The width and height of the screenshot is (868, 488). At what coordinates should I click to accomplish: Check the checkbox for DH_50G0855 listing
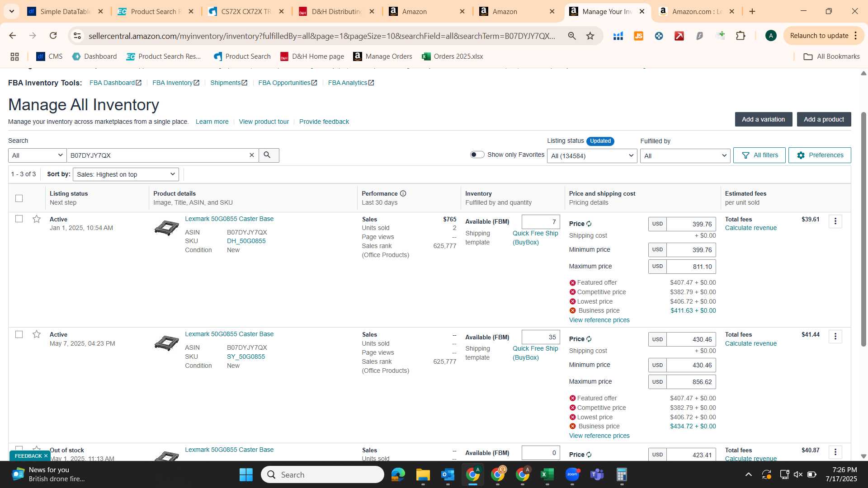tap(19, 219)
